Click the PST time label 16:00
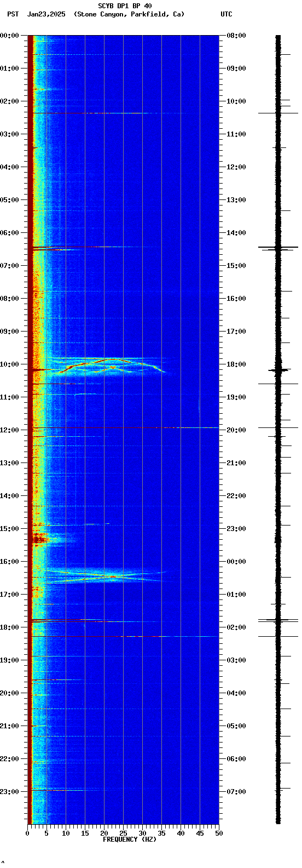Image resolution: width=302 pixels, height=868 pixels. pos(9,562)
